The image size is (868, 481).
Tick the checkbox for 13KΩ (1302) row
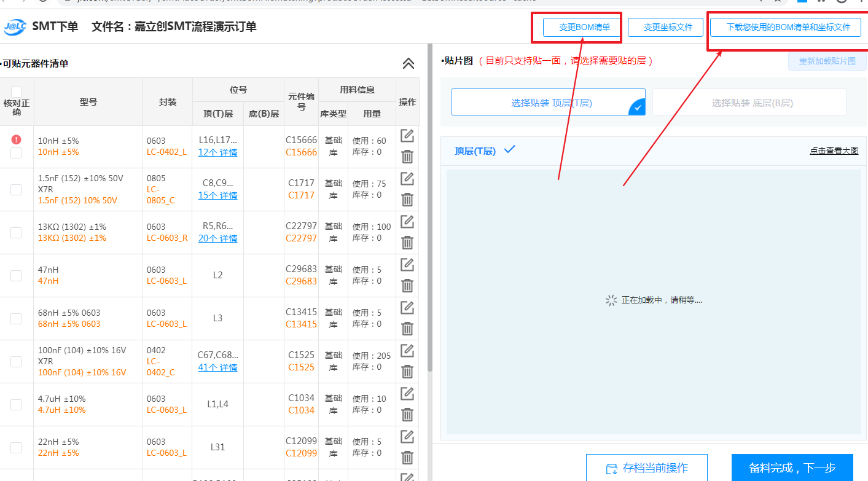[16, 232]
